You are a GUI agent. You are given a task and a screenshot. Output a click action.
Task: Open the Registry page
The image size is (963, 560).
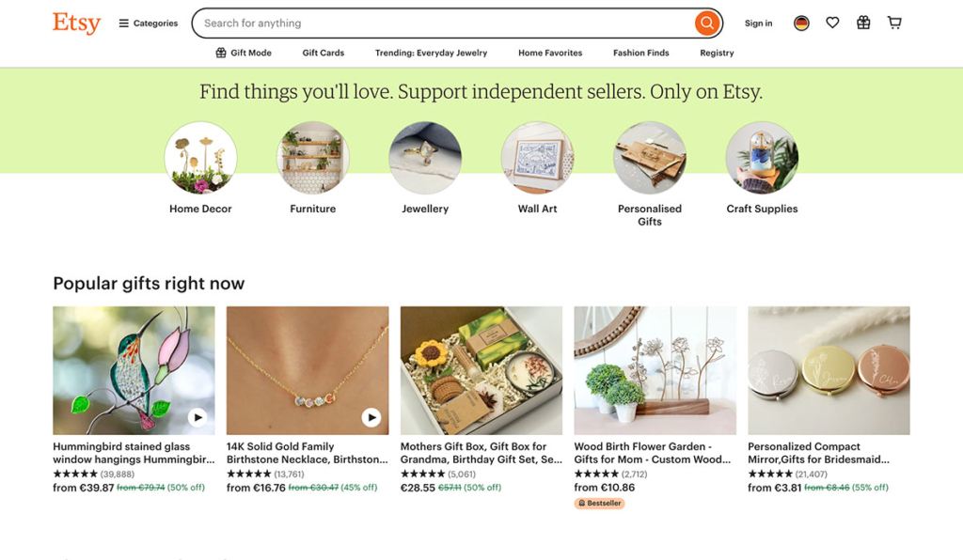coord(716,53)
